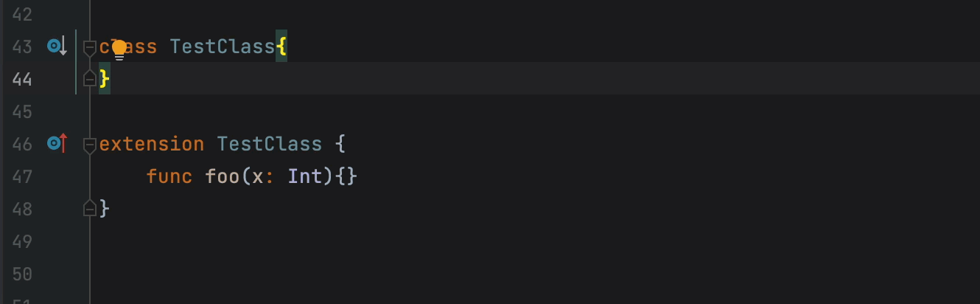Click the fold end marker on line 48

(x=90, y=208)
